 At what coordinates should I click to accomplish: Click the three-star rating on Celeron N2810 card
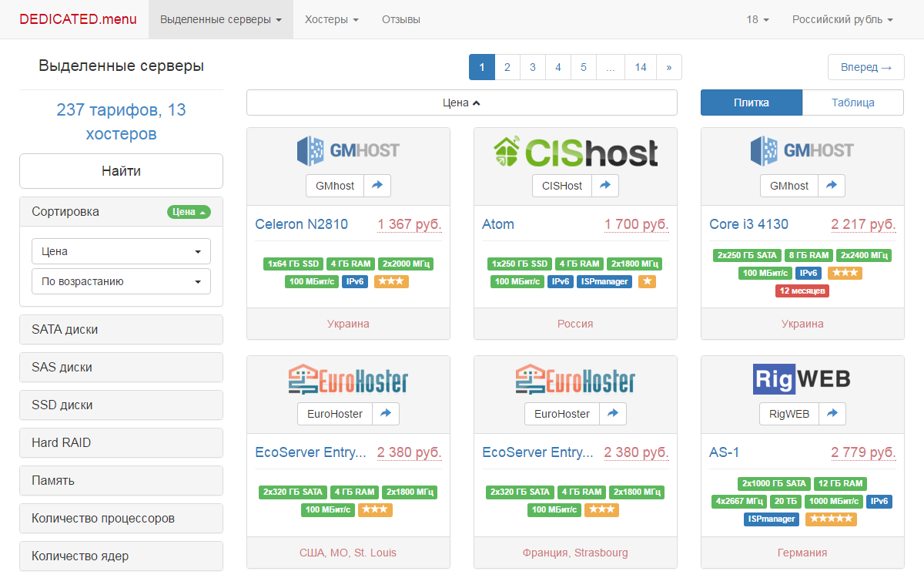tap(391, 281)
